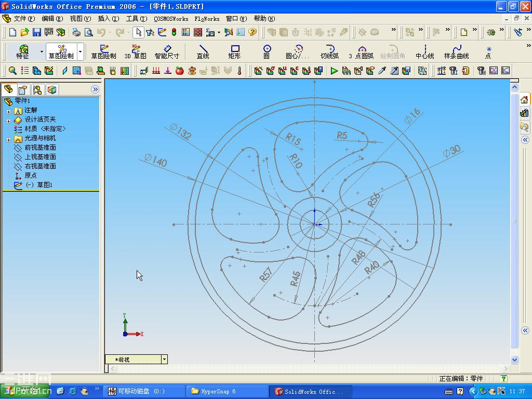Save the part with the Save icon
Screen dimensions: 532x399
click(x=37, y=32)
